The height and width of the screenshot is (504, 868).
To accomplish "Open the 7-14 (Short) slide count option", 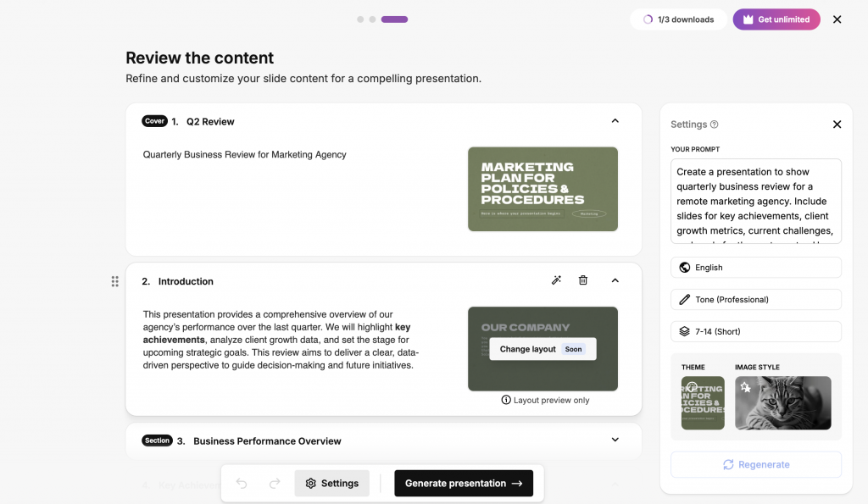I will (x=755, y=332).
